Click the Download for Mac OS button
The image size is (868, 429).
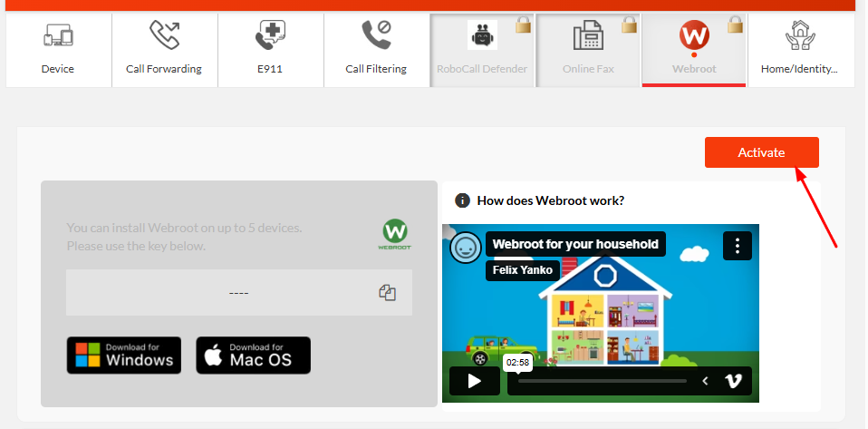pyautogui.click(x=254, y=356)
